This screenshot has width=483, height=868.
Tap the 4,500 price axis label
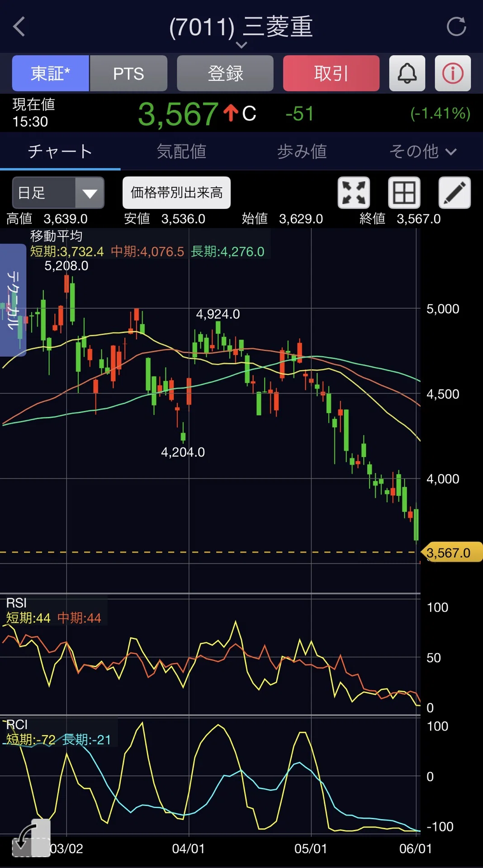click(x=443, y=394)
